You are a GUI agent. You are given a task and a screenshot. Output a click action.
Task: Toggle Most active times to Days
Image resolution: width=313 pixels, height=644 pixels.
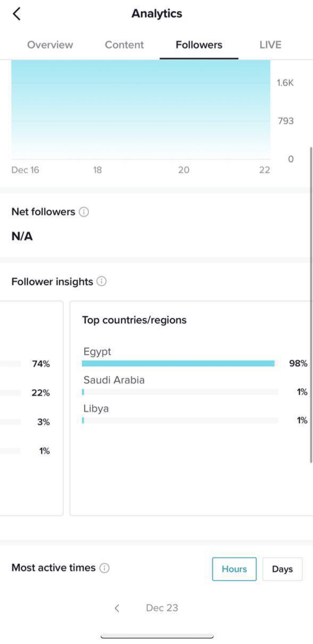pyautogui.click(x=282, y=569)
